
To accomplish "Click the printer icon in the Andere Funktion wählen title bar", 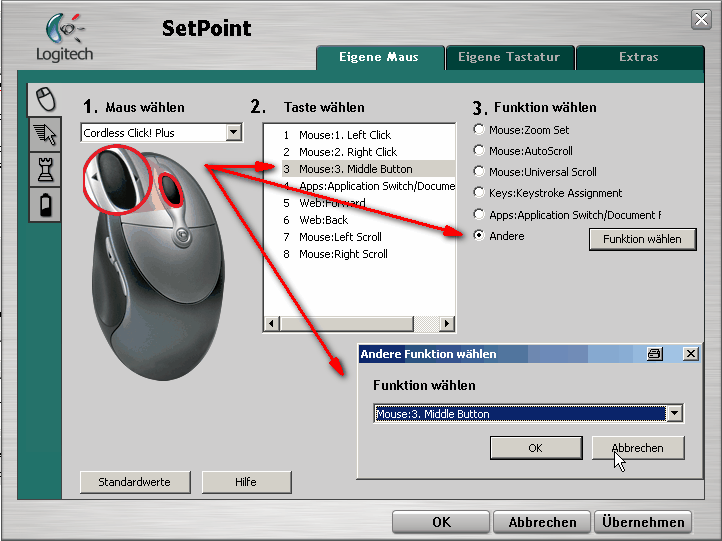I will coord(655,354).
